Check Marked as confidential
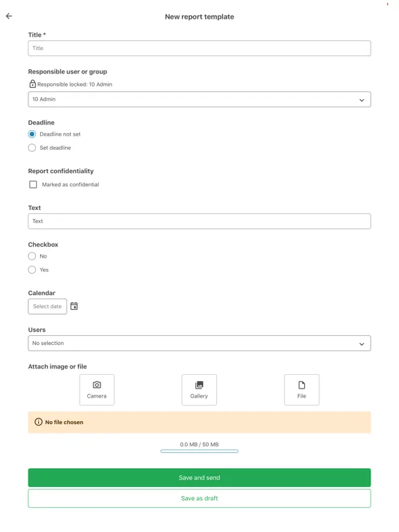Image resolution: width=399 pixels, height=532 pixels. tap(33, 184)
